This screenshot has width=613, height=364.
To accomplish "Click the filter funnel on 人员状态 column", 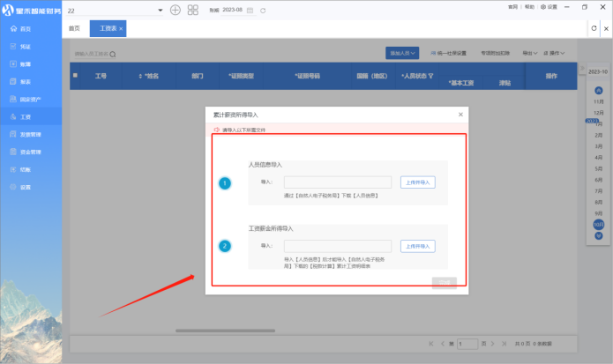I will pos(430,76).
